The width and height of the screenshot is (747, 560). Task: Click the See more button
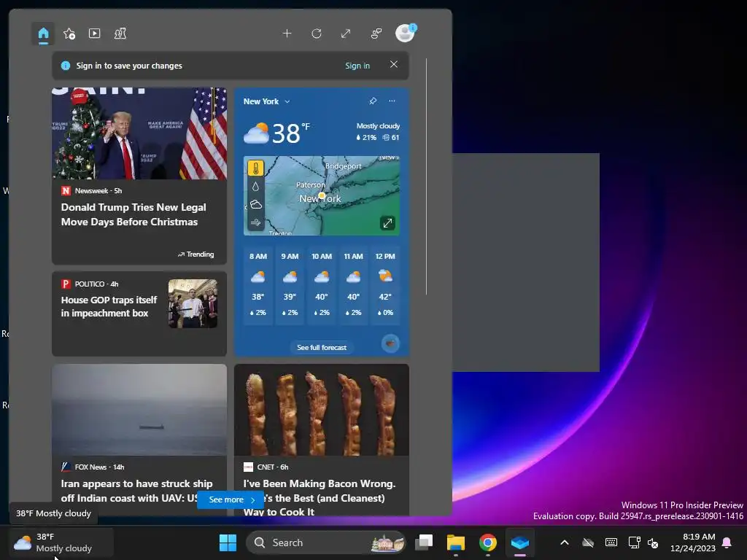coord(231,499)
